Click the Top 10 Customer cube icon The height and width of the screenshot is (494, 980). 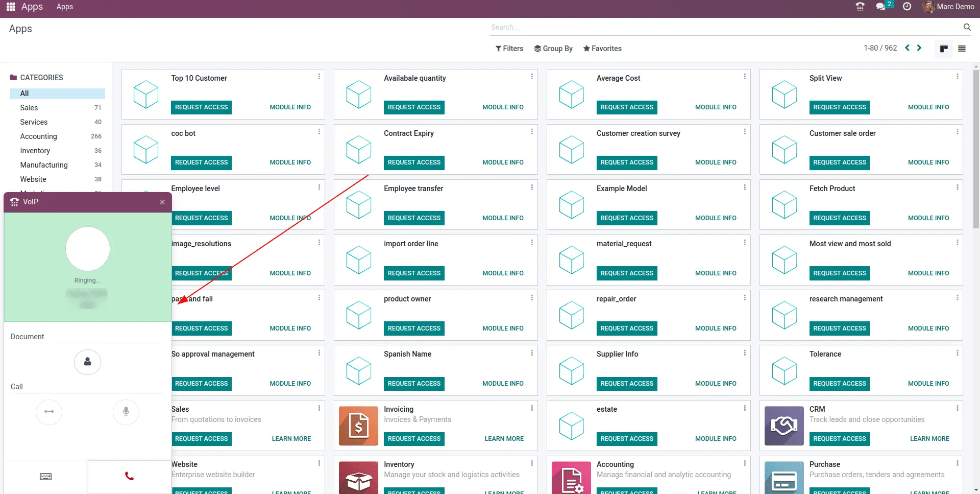[x=146, y=95]
